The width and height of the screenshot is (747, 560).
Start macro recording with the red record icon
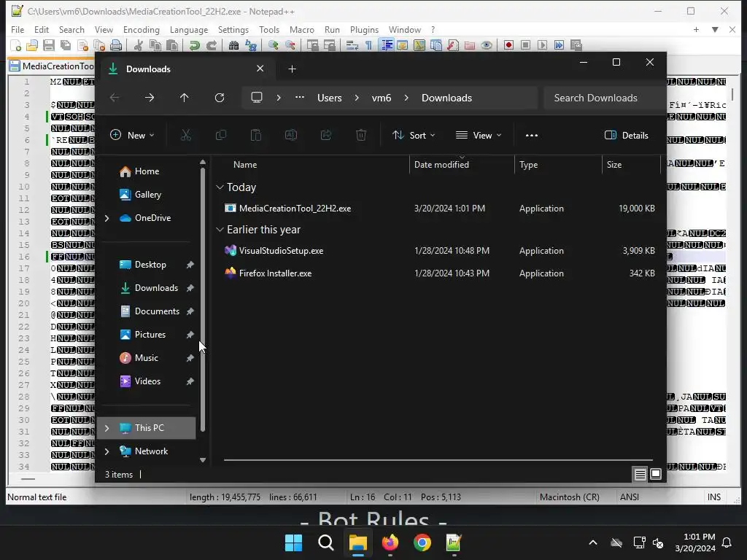coord(508,45)
